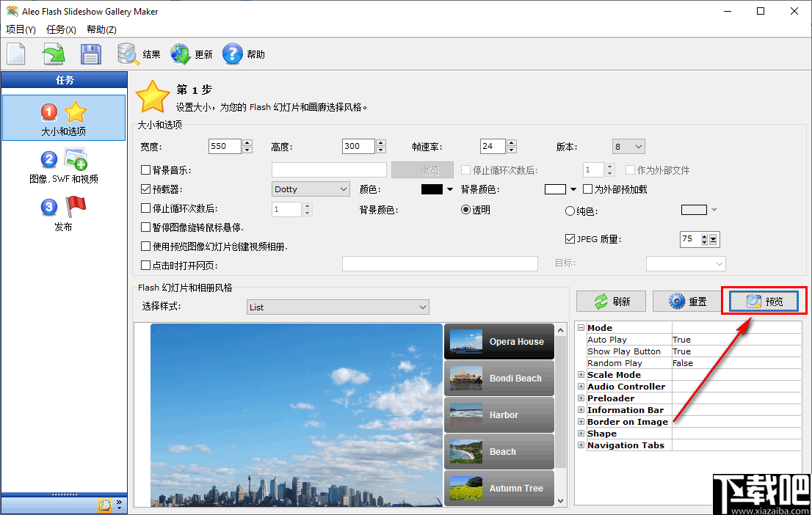Open the 项目(Y) menu
This screenshot has width=812, height=515.
point(21,29)
